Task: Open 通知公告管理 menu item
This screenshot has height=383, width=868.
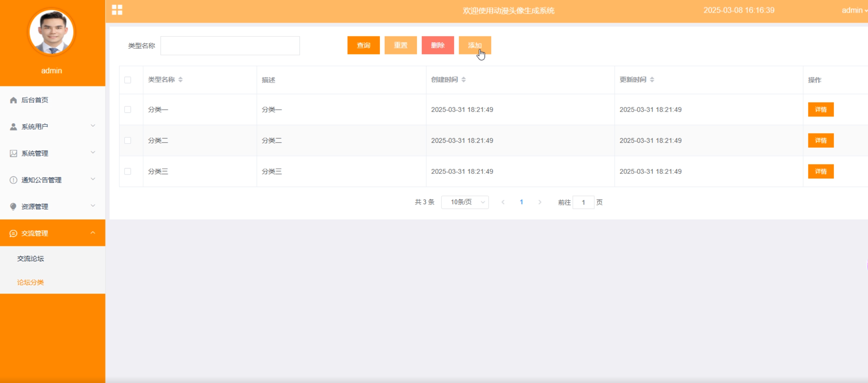Action: 52,180
